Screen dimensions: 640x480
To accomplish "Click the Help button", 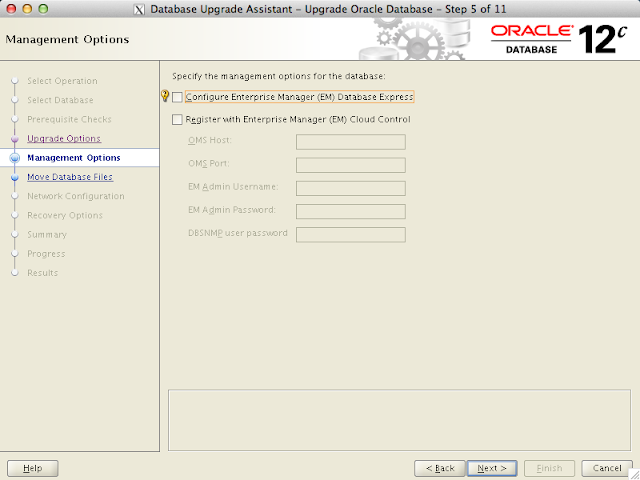I will tap(33, 468).
